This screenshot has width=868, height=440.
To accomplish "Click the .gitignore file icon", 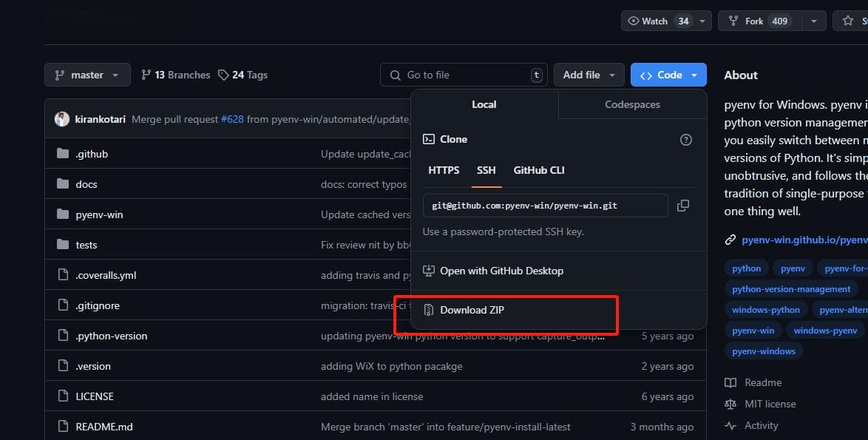I will [x=63, y=305].
